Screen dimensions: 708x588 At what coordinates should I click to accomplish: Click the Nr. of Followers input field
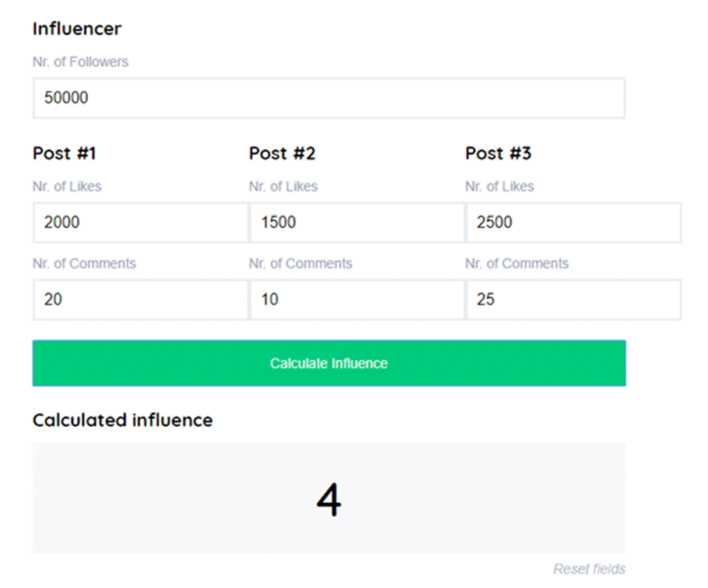click(x=329, y=98)
